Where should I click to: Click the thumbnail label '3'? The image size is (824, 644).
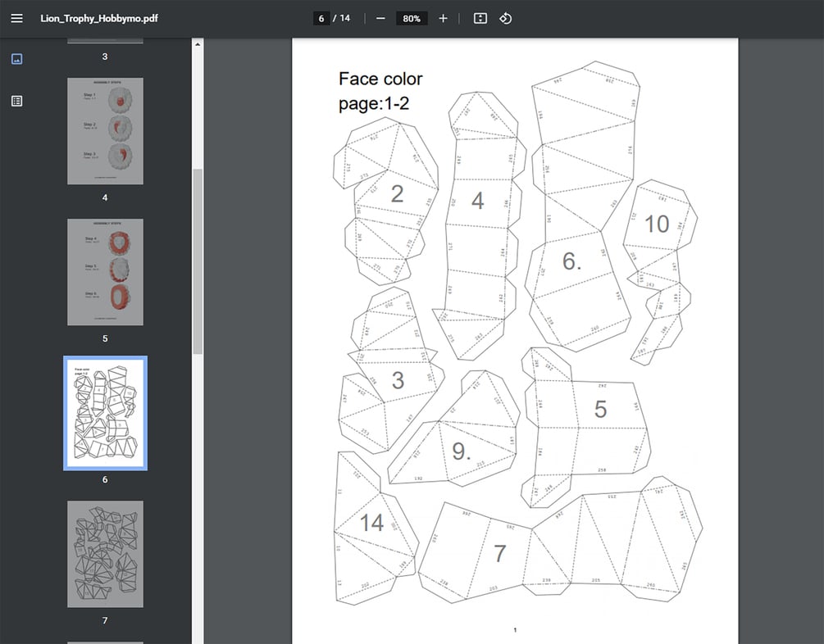coord(105,57)
